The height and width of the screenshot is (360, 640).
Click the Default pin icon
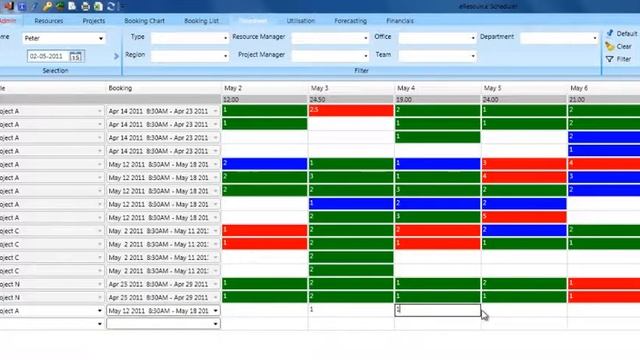point(610,33)
